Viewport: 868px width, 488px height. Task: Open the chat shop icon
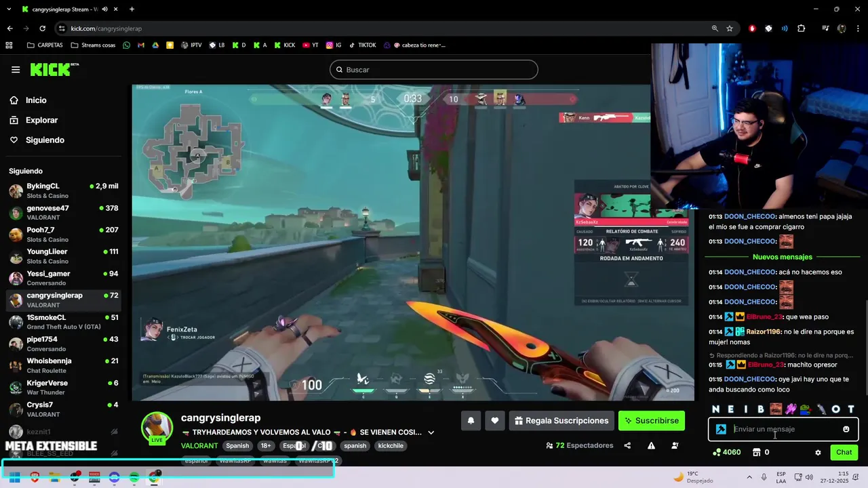pos(757,452)
